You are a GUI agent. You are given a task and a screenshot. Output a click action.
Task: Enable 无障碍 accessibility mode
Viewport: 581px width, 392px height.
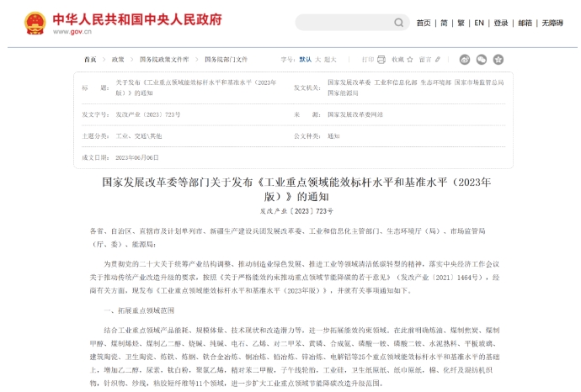tap(553, 23)
